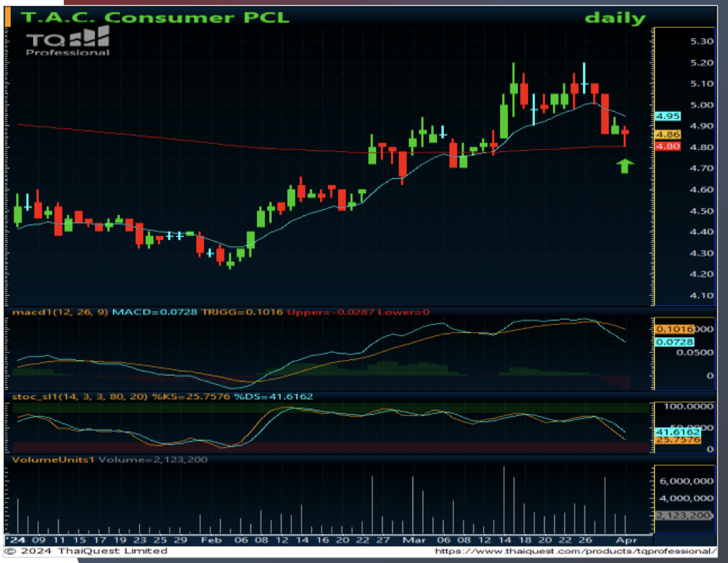Click the 4.50 price axis label
This screenshot has width=728, height=563.
click(702, 211)
